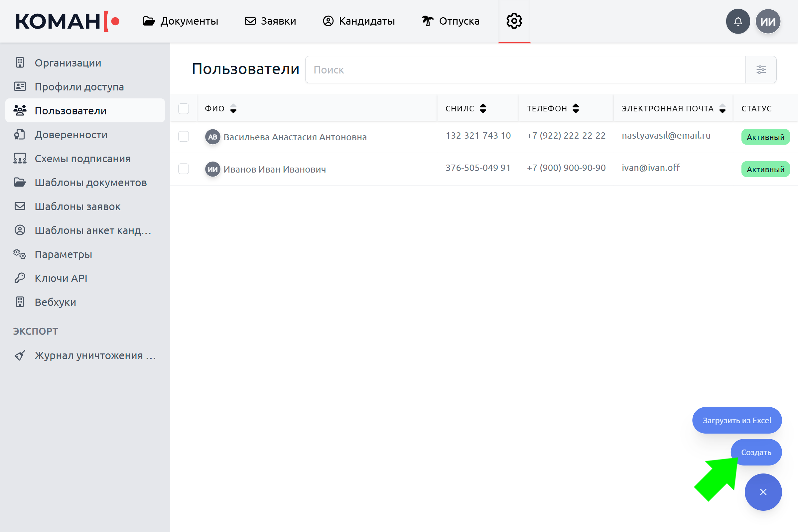Go to the Отпуска section
This screenshot has height=532, width=798.
[450, 21]
